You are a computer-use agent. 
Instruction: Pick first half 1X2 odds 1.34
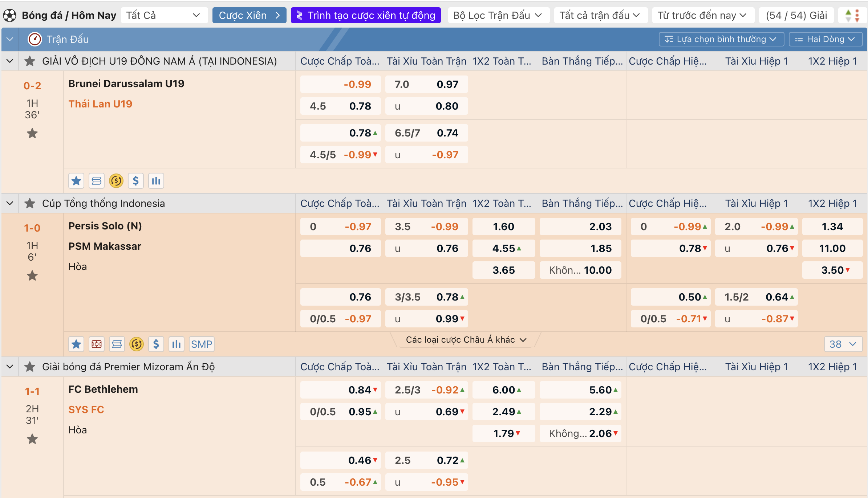click(x=832, y=226)
